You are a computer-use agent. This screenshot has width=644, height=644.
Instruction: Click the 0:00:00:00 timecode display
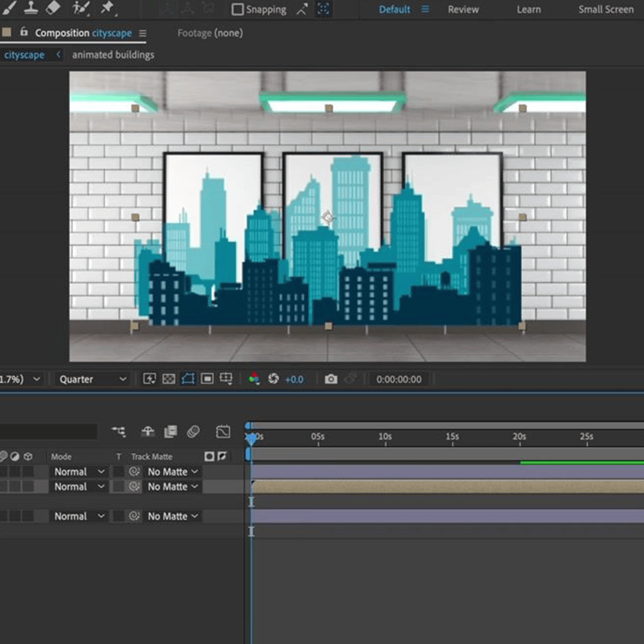click(x=399, y=379)
